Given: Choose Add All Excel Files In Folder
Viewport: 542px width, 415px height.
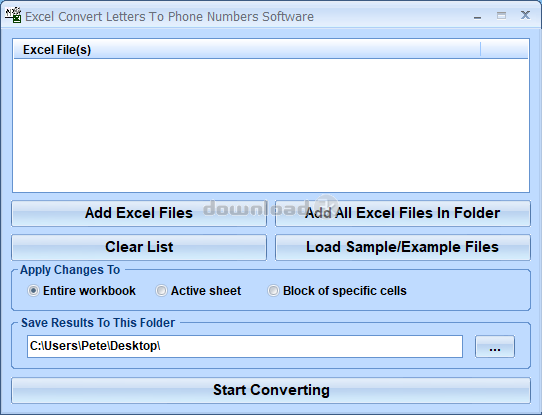Looking at the screenshot, I should (403, 213).
